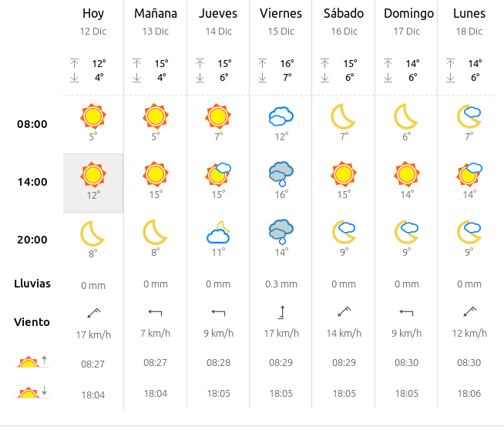504x430 pixels.
Task: Select the rainy night icon Viernes 20:00
Action: point(281,232)
